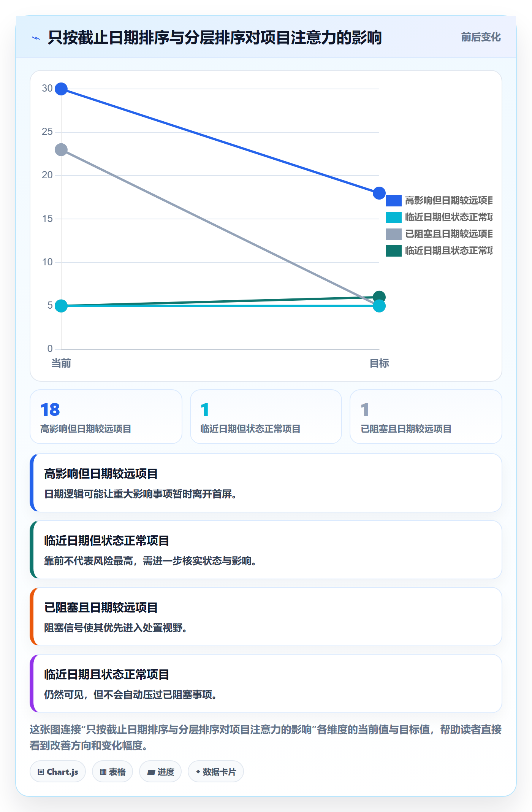Click the purple-bordered card title 临近日期且状态正常项目
This screenshot has height=812, width=532.
tap(106, 675)
